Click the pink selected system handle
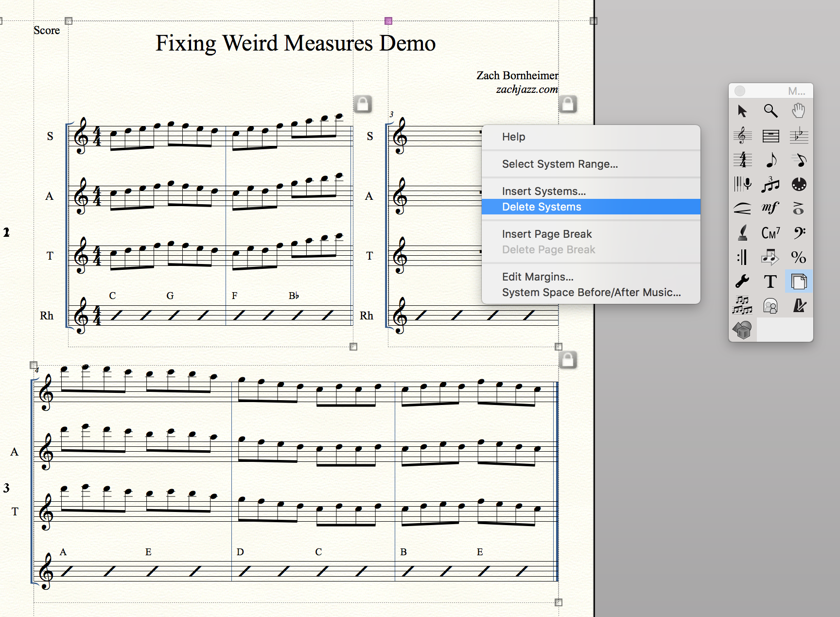The height and width of the screenshot is (617, 840). point(388,21)
